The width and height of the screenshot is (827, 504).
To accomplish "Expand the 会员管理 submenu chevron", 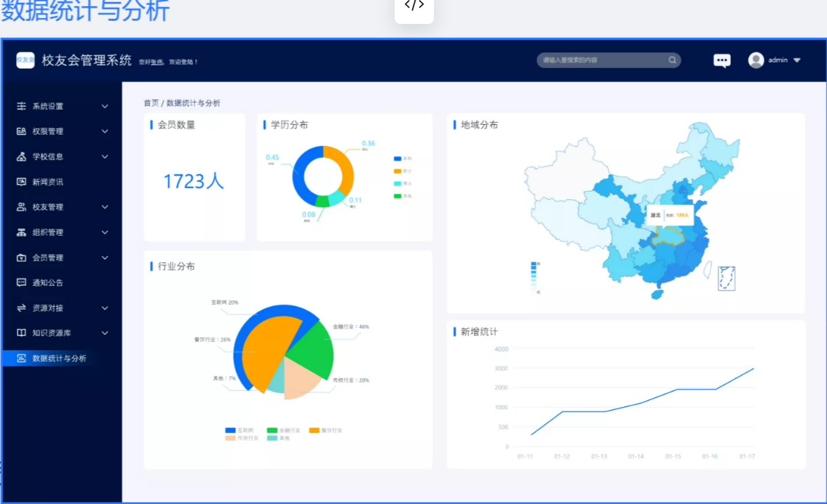I will click(105, 258).
